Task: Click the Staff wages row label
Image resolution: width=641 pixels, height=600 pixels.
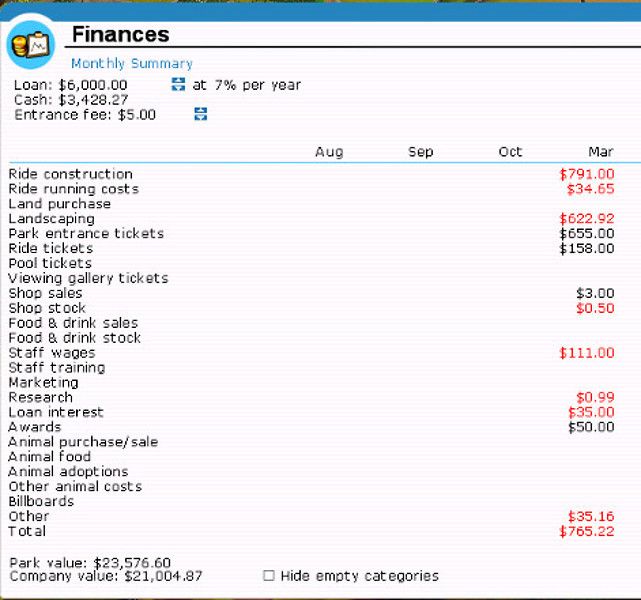Action: click(52, 353)
